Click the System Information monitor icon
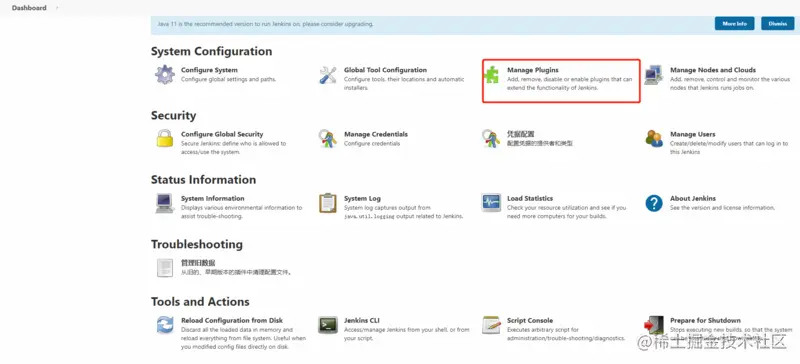Screen dimensions: 800x364 [165, 203]
